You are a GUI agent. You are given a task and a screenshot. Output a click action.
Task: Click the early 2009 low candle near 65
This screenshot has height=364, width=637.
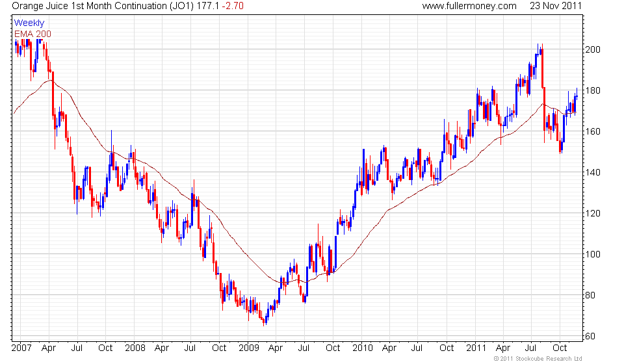coord(264,322)
